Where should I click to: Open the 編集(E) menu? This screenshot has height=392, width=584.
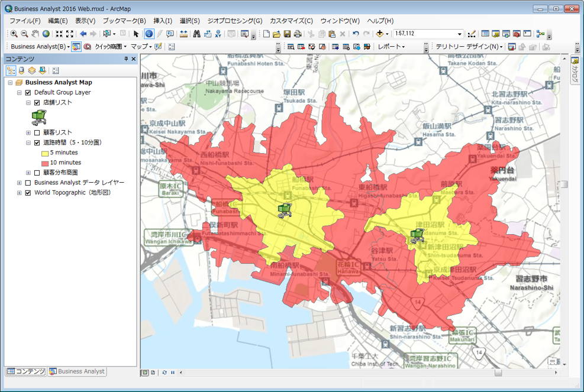58,21
